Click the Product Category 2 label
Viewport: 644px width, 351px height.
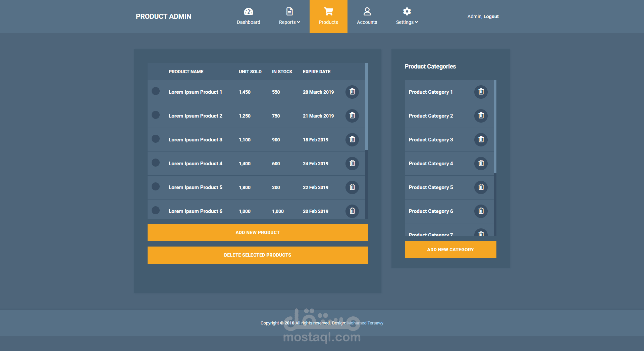coord(431,116)
